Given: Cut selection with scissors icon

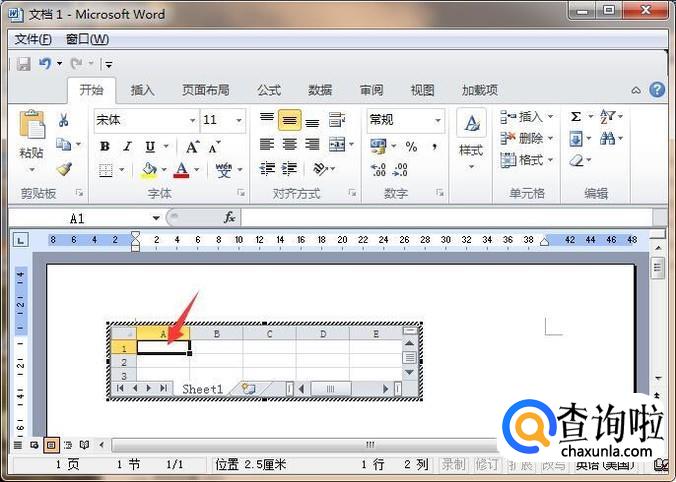Looking at the screenshot, I should (64, 120).
